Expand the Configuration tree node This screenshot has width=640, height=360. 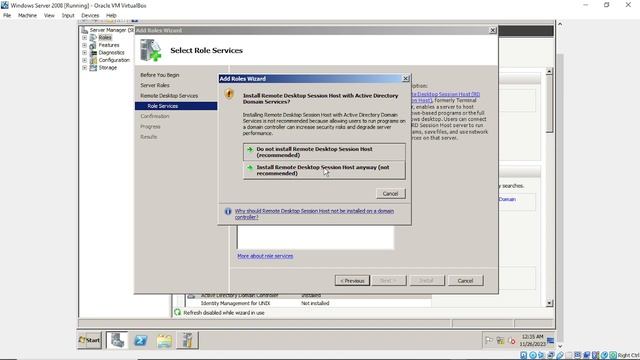coord(84,60)
